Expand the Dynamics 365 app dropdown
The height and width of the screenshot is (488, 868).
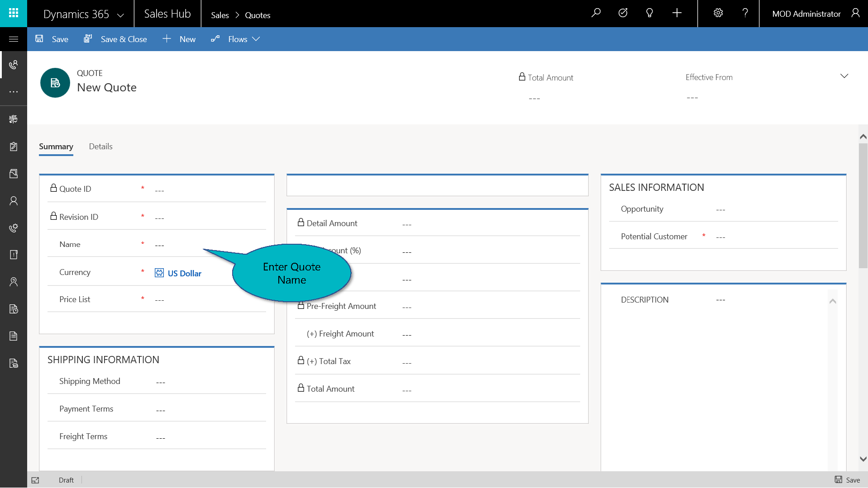click(120, 15)
